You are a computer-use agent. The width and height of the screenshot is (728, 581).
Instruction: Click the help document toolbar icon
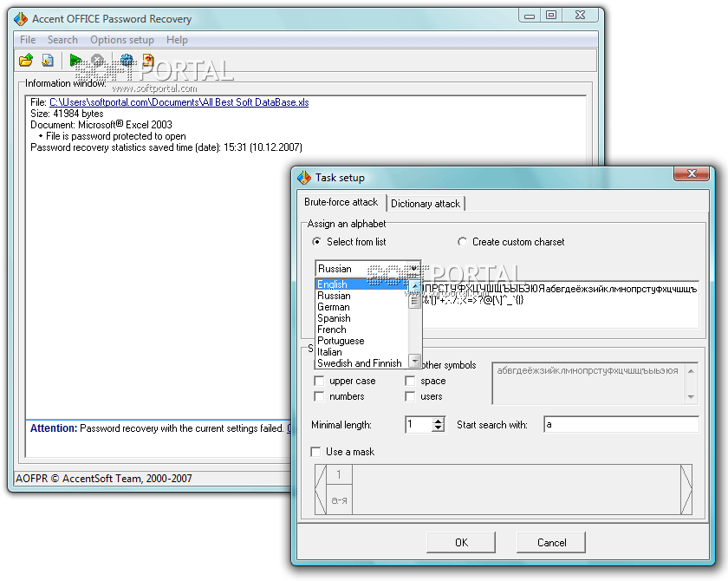point(148,60)
